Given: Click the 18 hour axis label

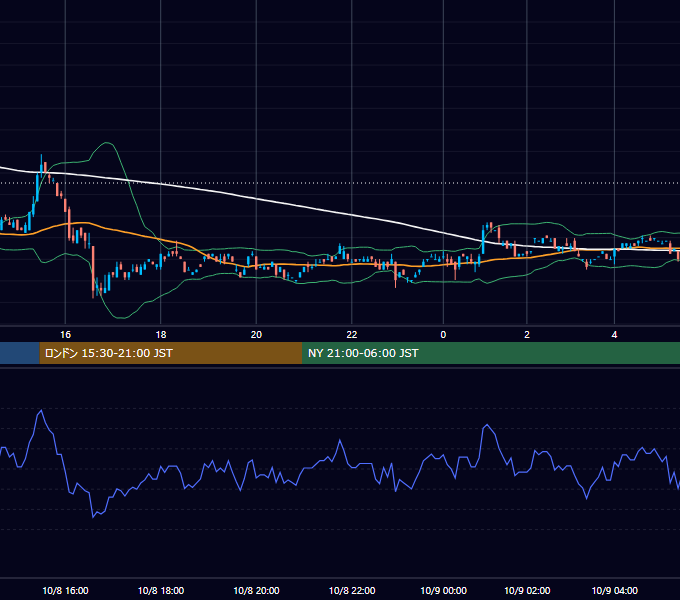Looking at the screenshot, I should 161,335.
